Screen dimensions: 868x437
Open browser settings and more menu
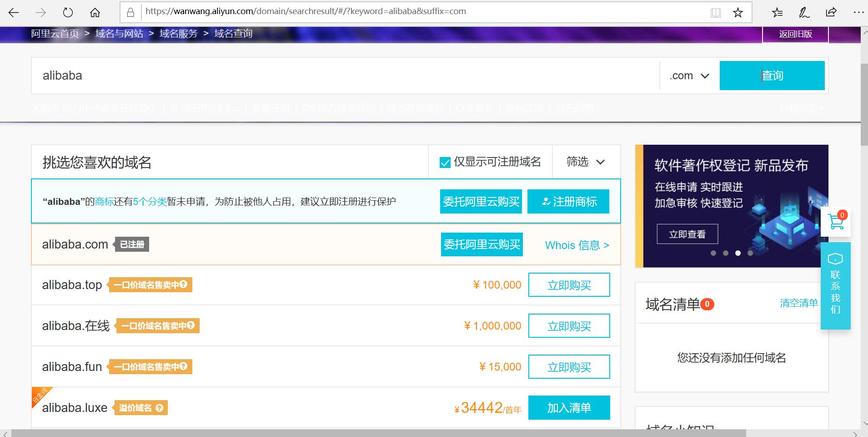click(858, 12)
